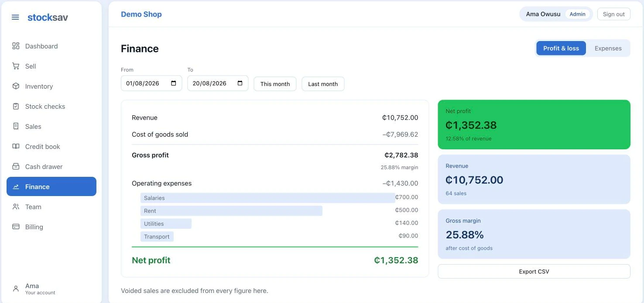Image resolution: width=644 pixels, height=303 pixels.
Task: Click the –₵7,969.62 cost value
Action: pyautogui.click(x=400, y=134)
